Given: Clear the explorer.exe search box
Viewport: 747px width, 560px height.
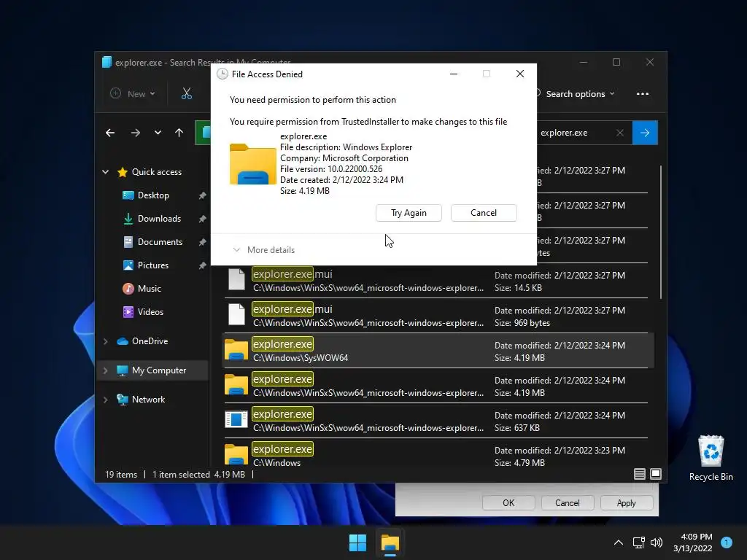Looking at the screenshot, I should (x=620, y=133).
